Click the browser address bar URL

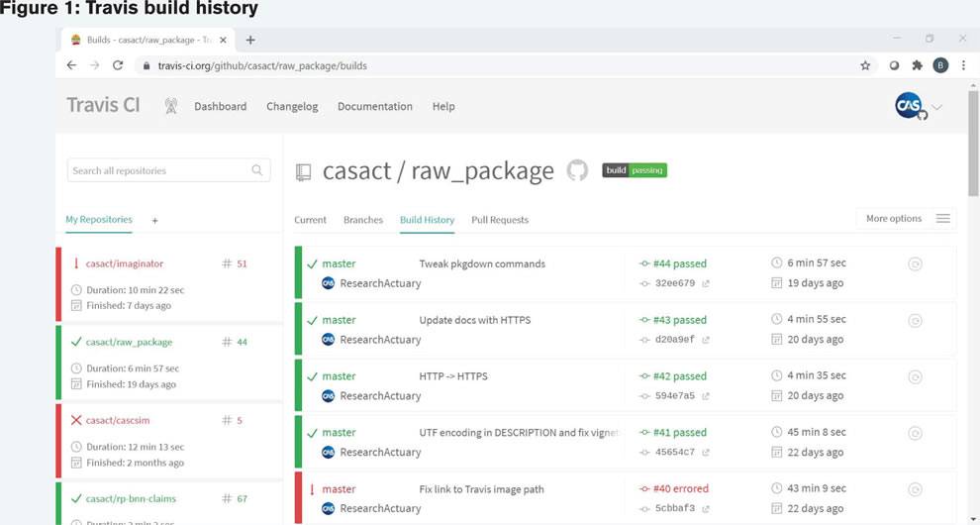click(262, 65)
